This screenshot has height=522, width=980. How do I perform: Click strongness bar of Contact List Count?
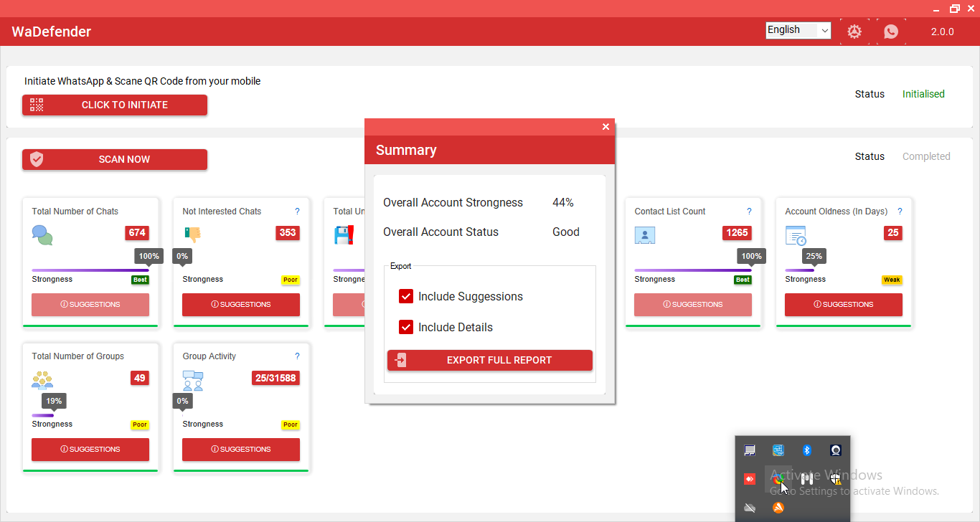pos(693,270)
